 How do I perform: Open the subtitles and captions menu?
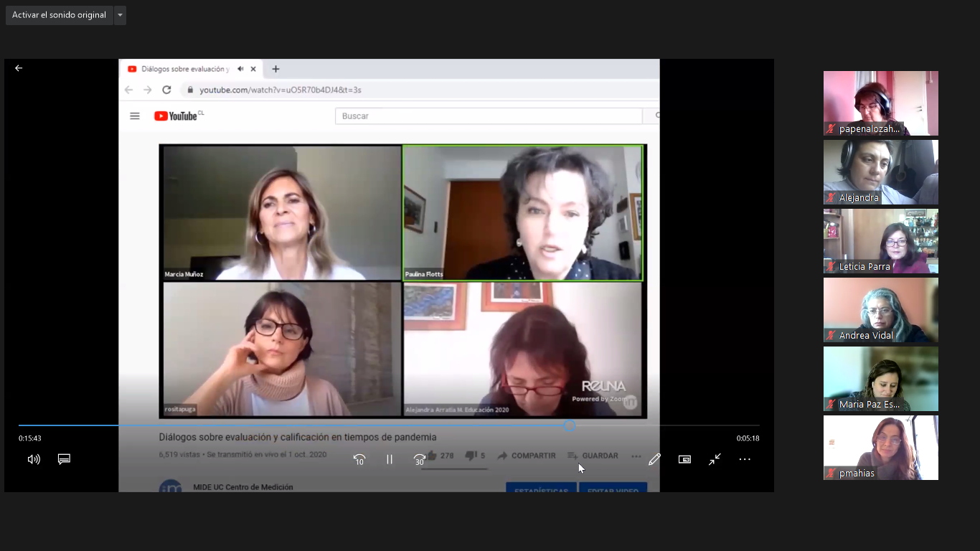[x=64, y=459]
